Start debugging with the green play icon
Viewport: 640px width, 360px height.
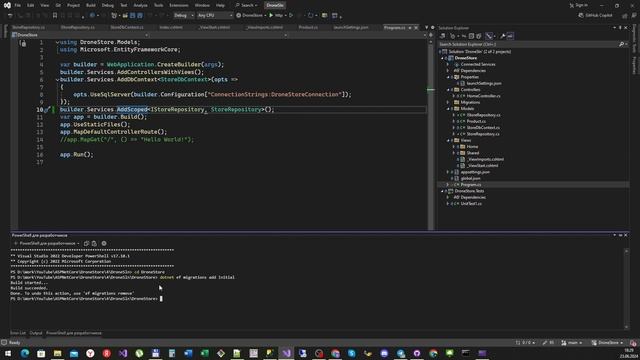[x=271, y=16]
